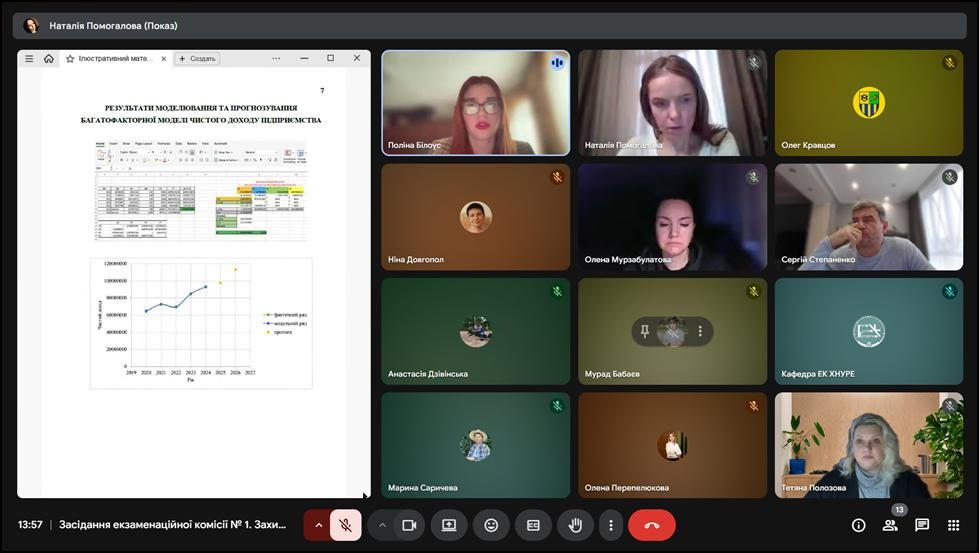Open the meeting details info icon
979x553 pixels.
(x=858, y=525)
